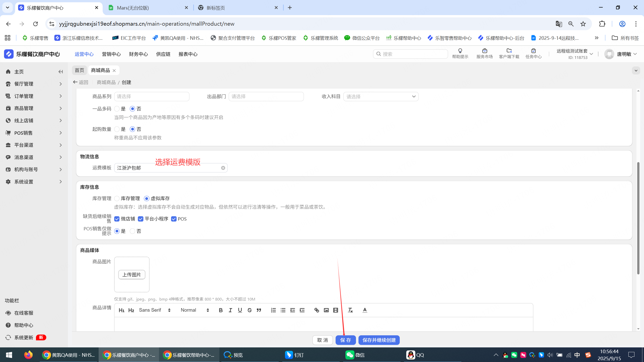Apply Heading 1 style
This screenshot has height=362, width=644.
[122, 310]
